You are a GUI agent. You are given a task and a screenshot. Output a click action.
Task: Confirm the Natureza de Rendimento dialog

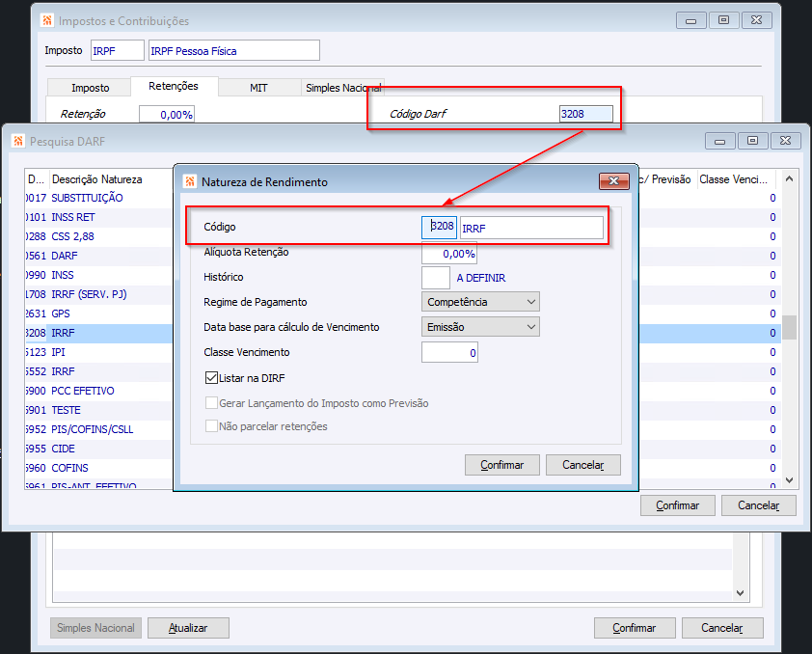click(502, 465)
